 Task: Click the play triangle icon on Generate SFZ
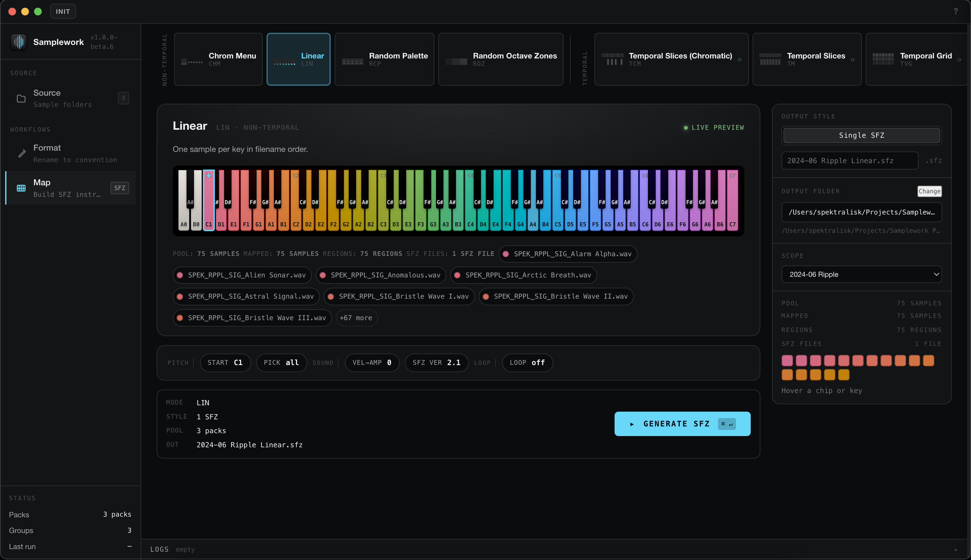coord(632,424)
